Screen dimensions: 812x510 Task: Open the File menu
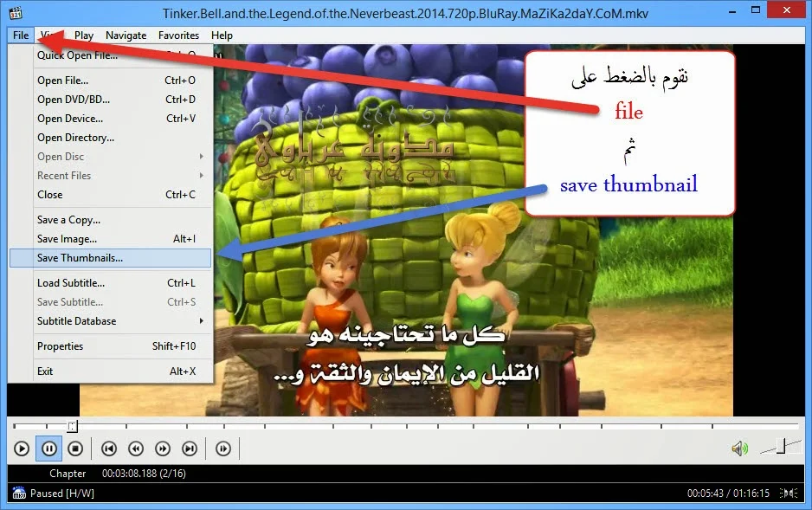21,36
